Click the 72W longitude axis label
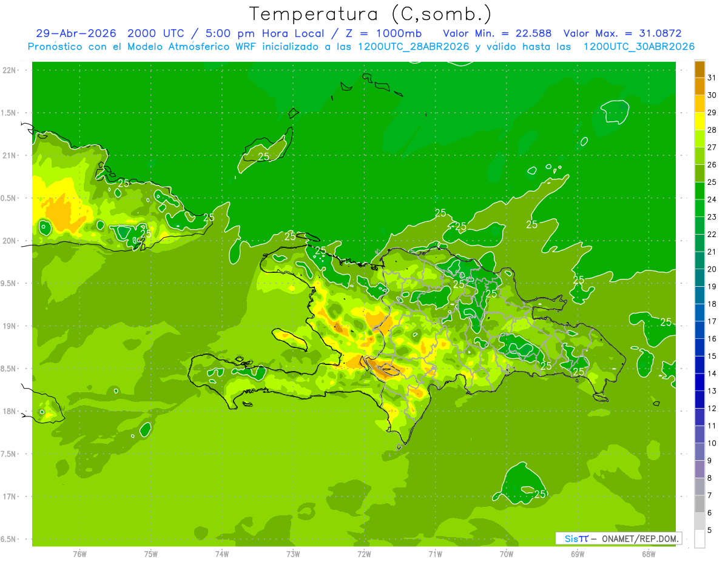This screenshot has height=562, width=728. click(364, 554)
